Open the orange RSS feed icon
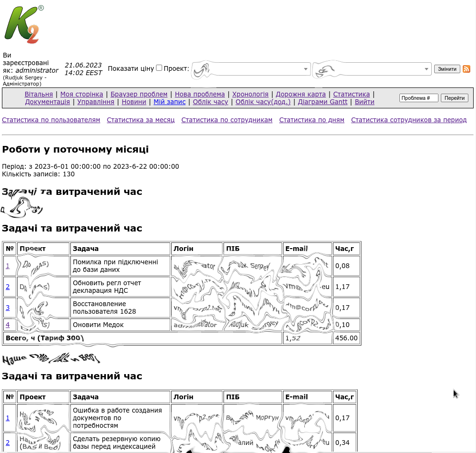The height and width of the screenshot is (453, 476). point(466,69)
